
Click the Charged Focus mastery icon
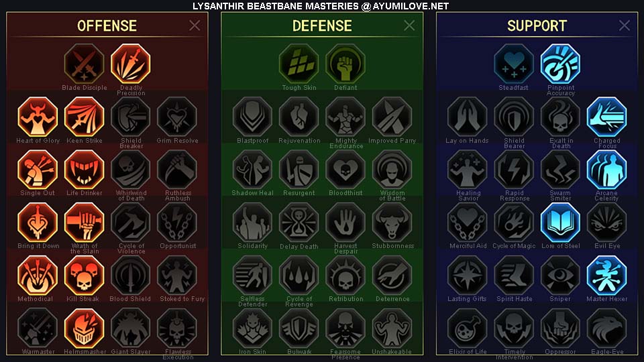point(606,117)
